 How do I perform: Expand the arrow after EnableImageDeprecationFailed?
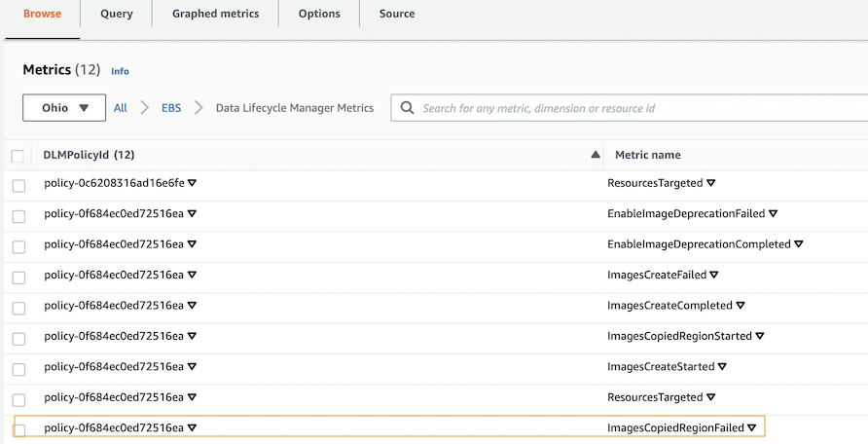[x=774, y=213]
